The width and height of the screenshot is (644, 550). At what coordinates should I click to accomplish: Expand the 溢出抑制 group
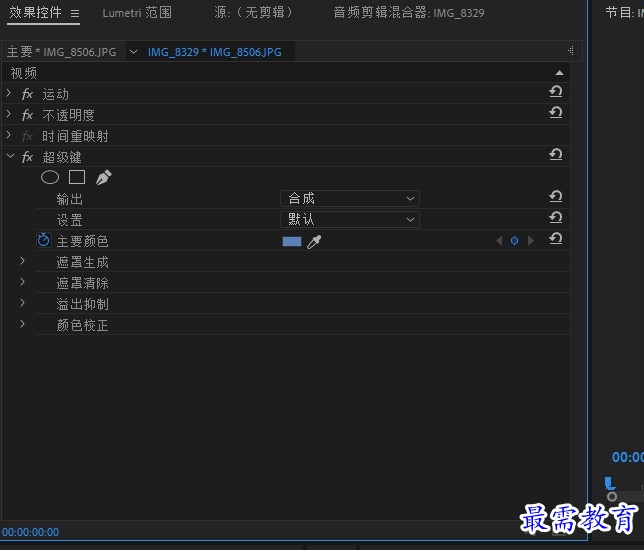pyautogui.click(x=23, y=303)
